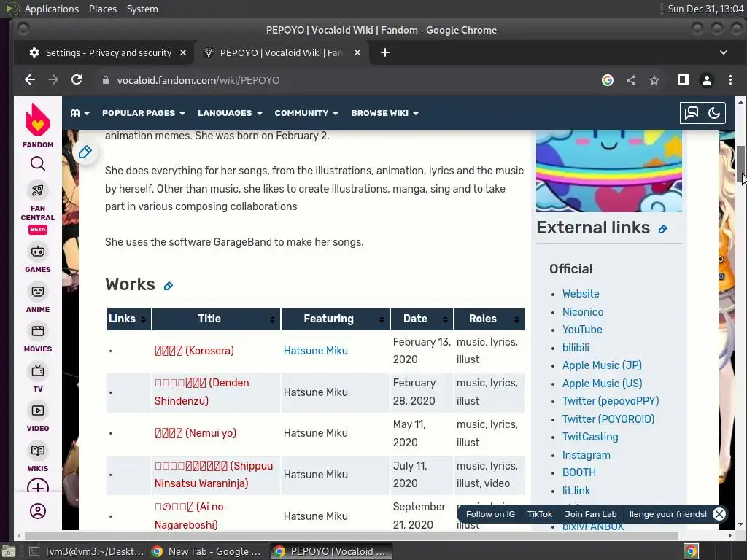
Task: Close the Settings tab
Action: coord(183,52)
